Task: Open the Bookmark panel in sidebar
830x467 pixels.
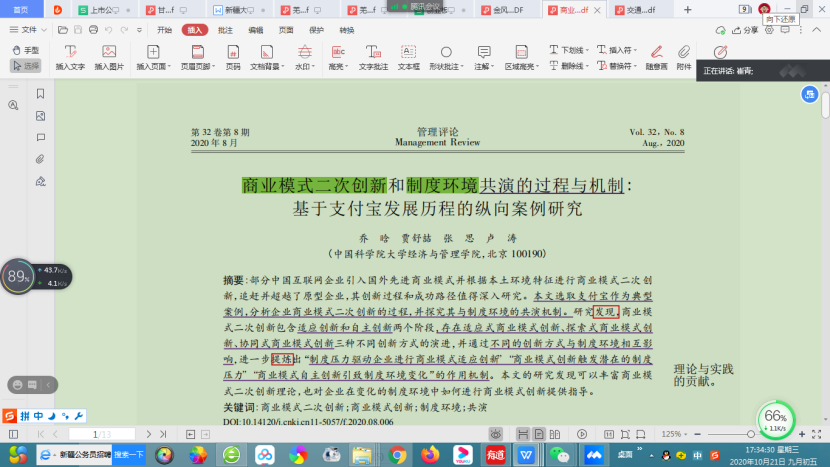Action: [x=40, y=94]
